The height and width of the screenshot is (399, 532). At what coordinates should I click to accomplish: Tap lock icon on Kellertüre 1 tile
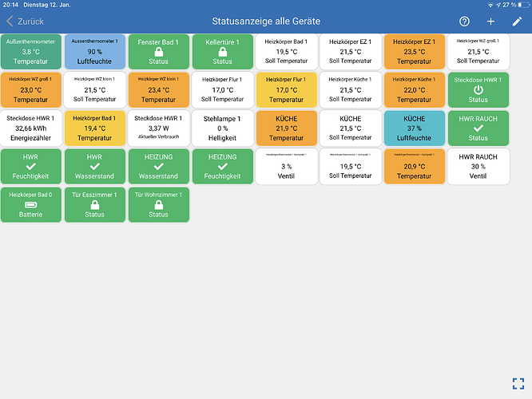click(223, 51)
